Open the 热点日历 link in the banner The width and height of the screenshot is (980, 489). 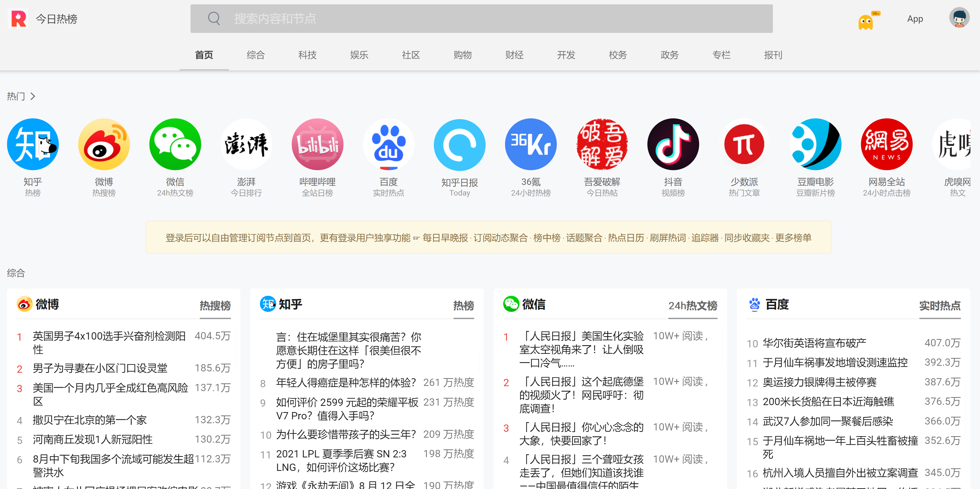point(626,238)
